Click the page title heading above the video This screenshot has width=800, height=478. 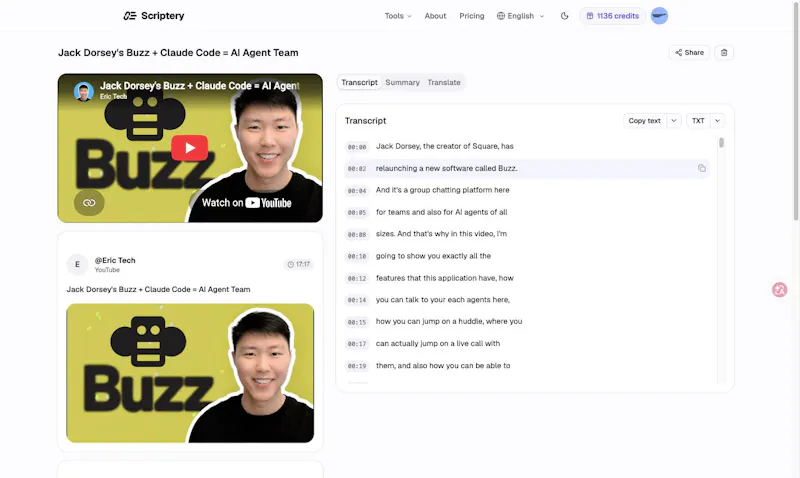click(x=178, y=53)
